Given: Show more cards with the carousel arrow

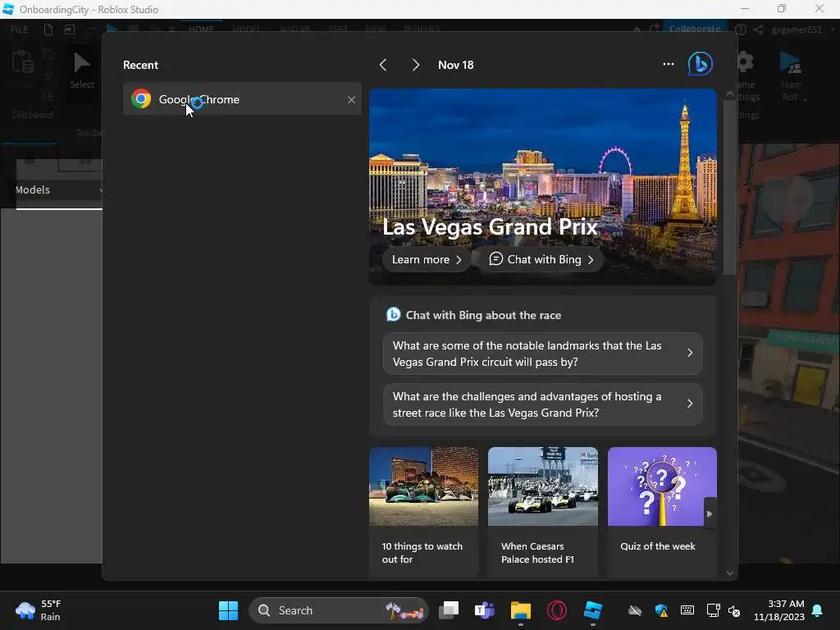Looking at the screenshot, I should tap(710, 514).
